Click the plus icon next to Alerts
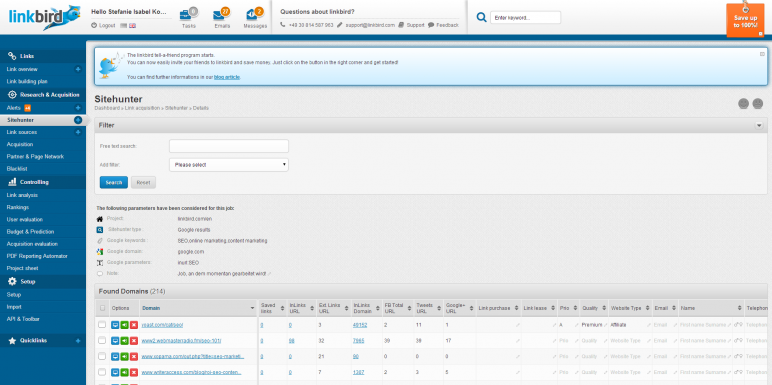Viewport: 772px width, 385px height. pos(78,108)
